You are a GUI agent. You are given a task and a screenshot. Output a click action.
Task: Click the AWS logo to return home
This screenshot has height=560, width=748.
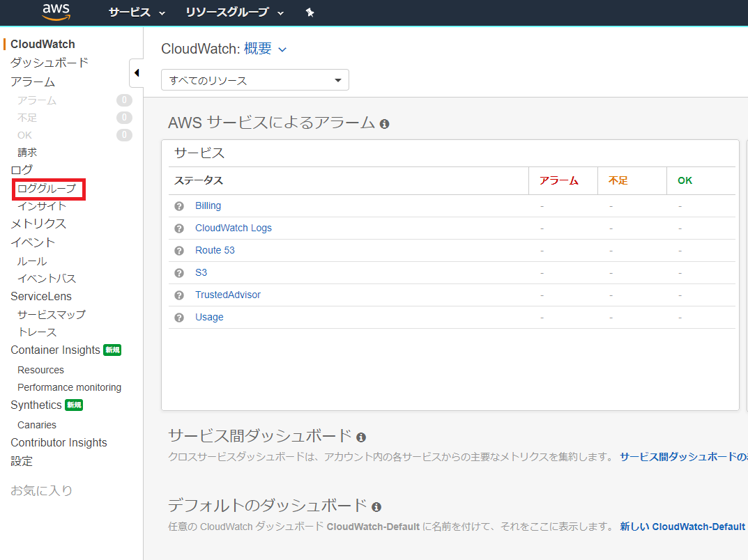(x=56, y=12)
